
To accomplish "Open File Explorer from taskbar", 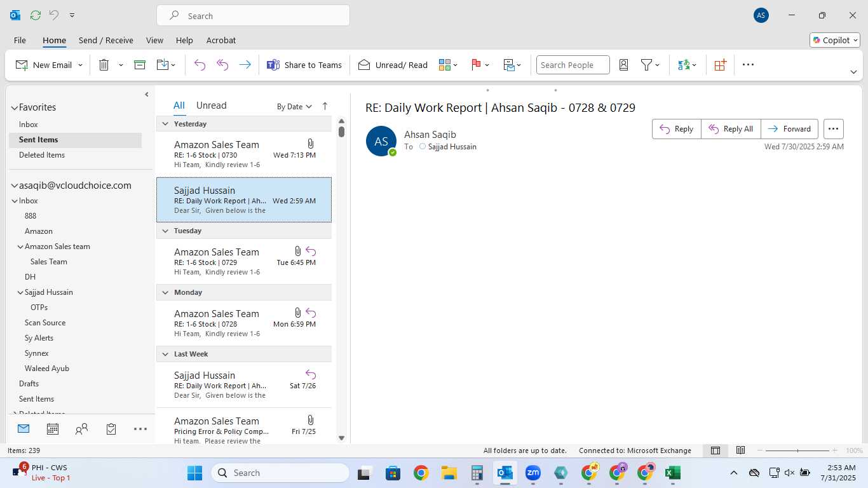I will point(449,473).
